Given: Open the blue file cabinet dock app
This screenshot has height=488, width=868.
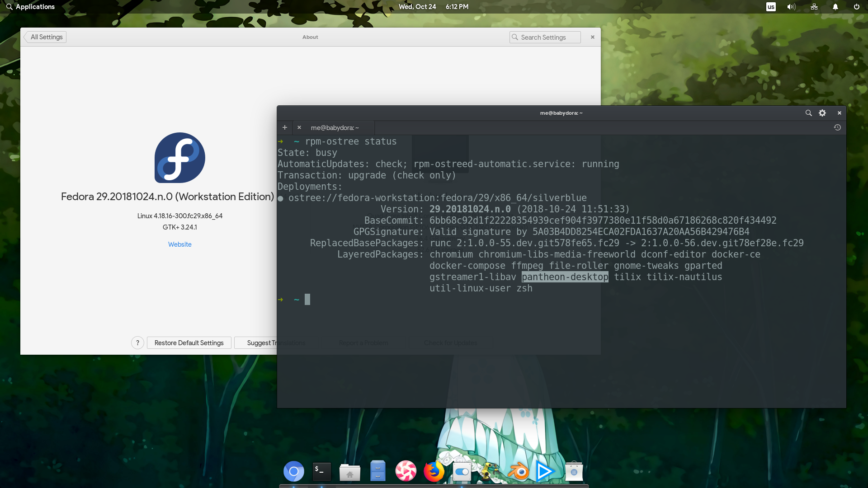Looking at the screenshot, I should (x=378, y=471).
